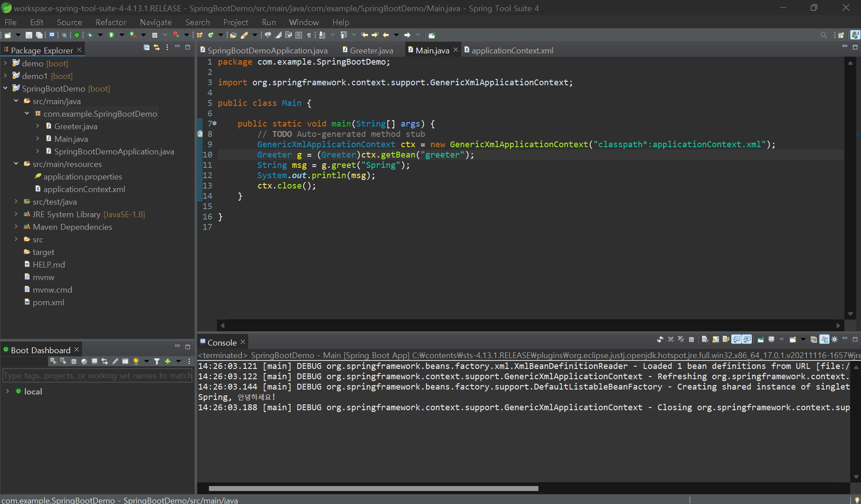Click the Boot Dashboard green plus icon

(168, 361)
